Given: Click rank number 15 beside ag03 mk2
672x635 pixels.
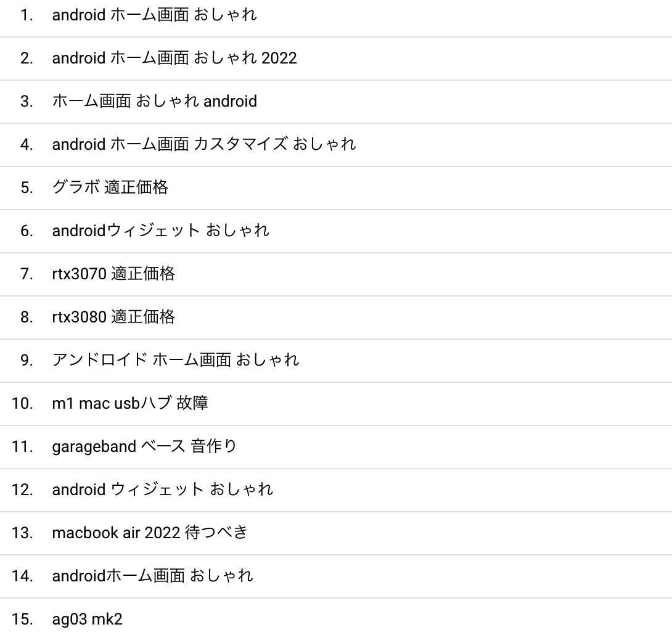Looking at the screenshot, I should 22,619.
